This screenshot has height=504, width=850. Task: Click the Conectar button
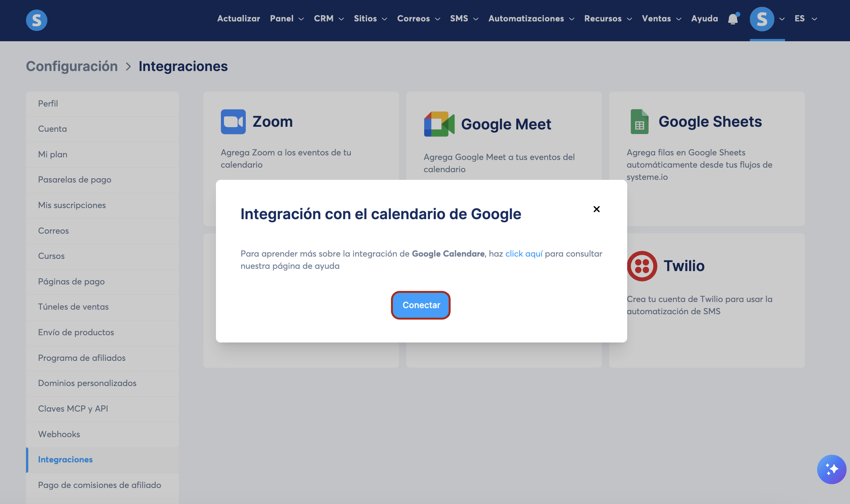pos(421,305)
